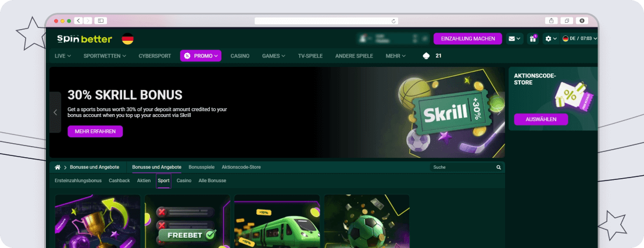
Task: Open the messages envelope menu
Action: [514, 38]
